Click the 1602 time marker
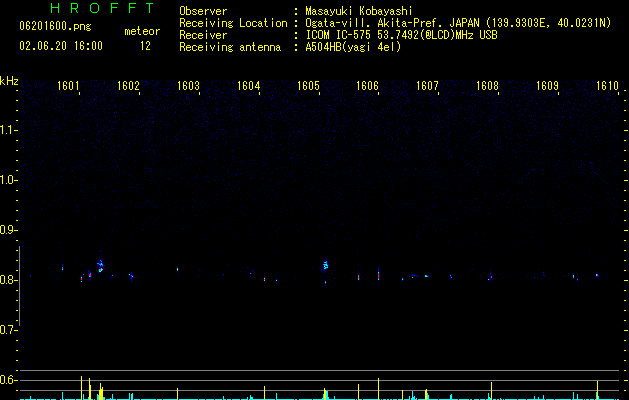This screenshot has height=400, width=629. click(x=128, y=86)
